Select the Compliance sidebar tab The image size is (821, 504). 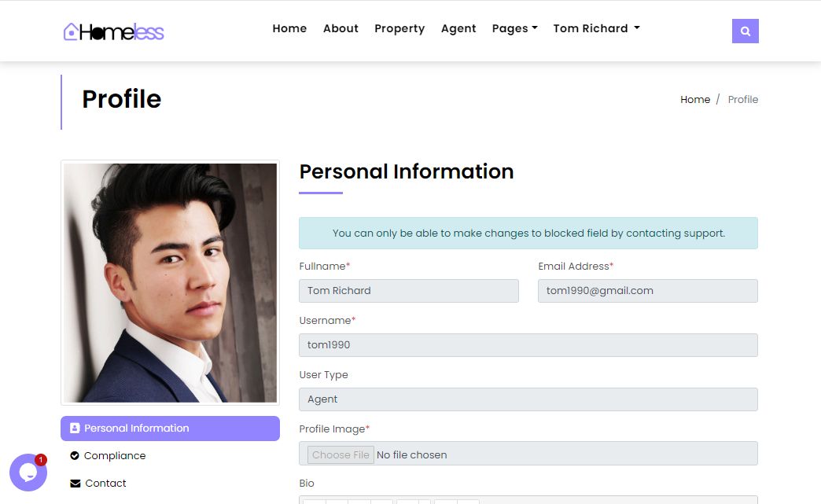(115, 456)
